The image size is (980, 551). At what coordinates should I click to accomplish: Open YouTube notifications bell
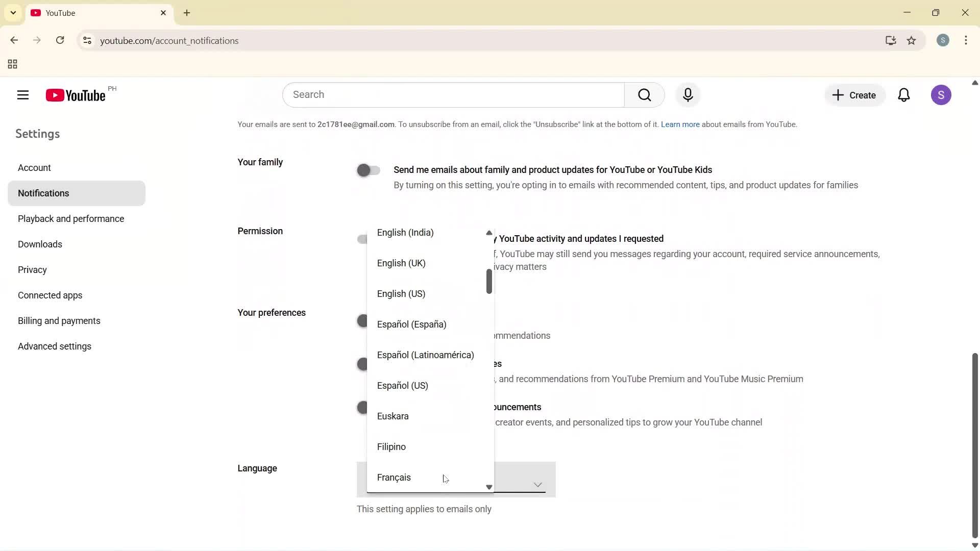coord(904,95)
